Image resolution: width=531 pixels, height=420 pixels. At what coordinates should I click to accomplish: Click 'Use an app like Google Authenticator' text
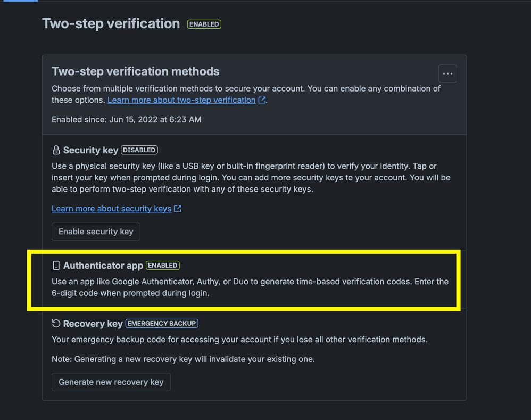(x=250, y=287)
